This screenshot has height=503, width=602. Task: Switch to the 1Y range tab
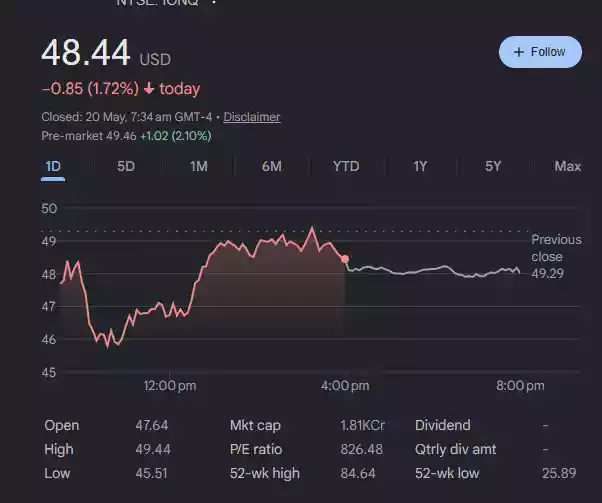[x=420, y=167]
